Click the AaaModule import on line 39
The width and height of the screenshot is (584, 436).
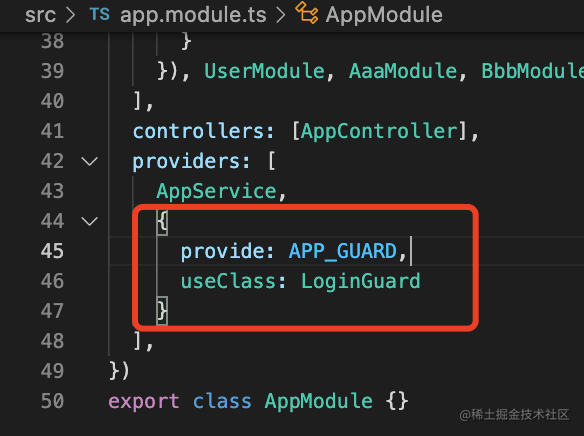point(403,71)
